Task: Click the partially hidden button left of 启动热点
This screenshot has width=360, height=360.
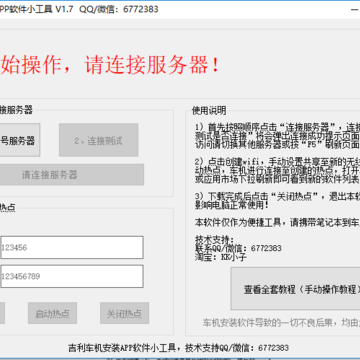Action: tap(2, 313)
